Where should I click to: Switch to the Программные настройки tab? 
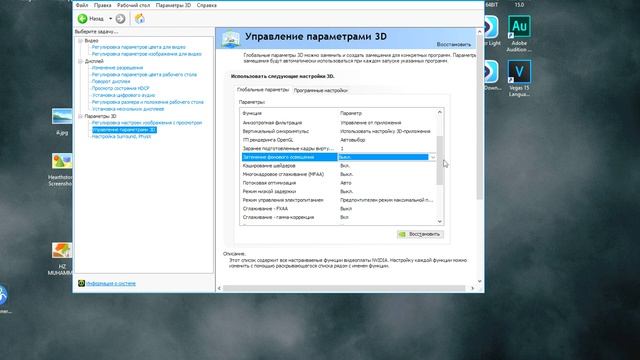pyautogui.click(x=320, y=90)
